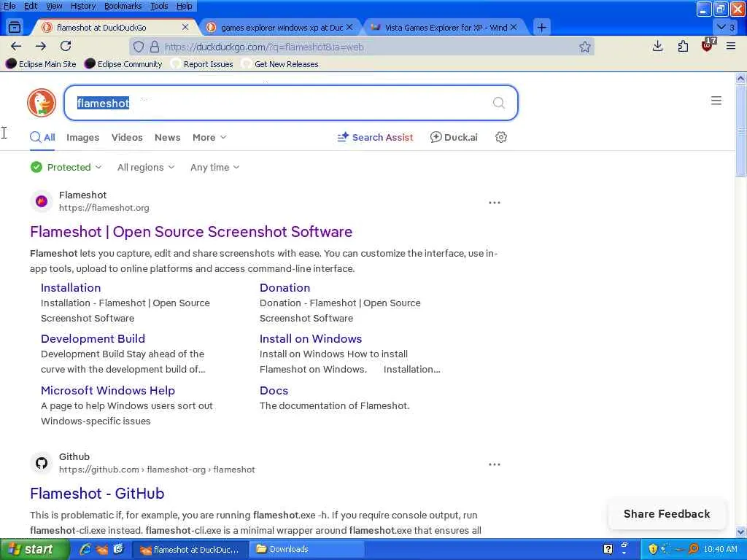
Task: Click the uBlock Origin badge icon
Action: click(x=708, y=45)
